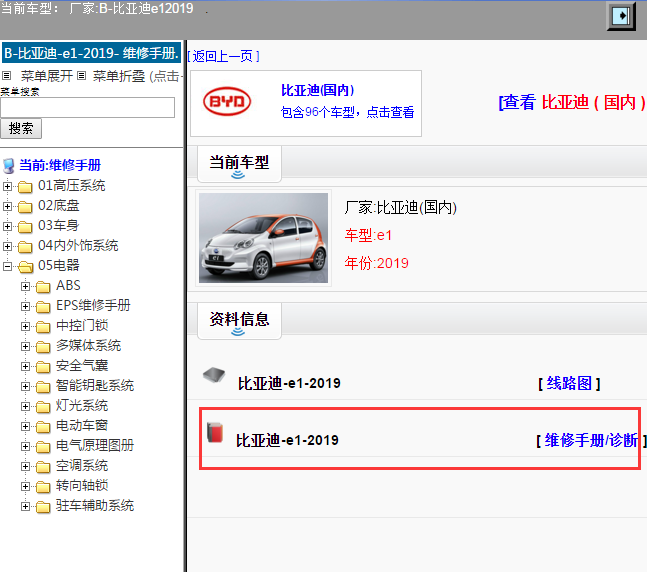Click the 当前:维修手册 root label
This screenshot has width=647, height=572.
[60, 165]
